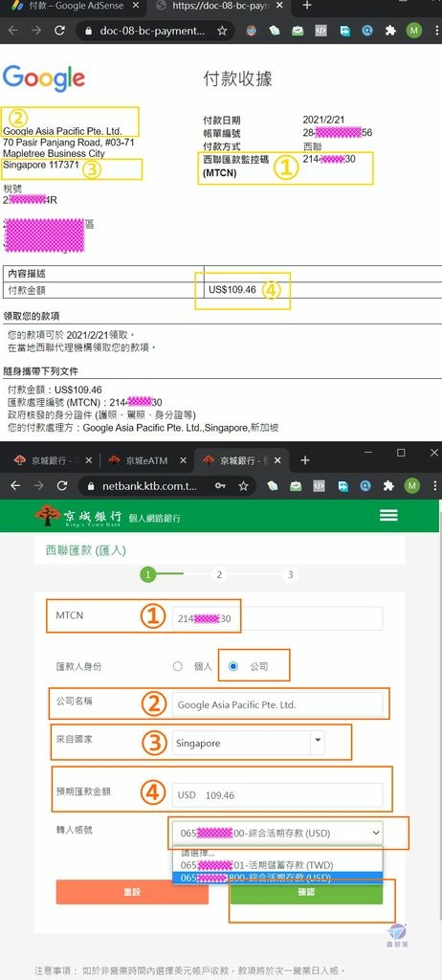Viewport: 442px width, 980px height.
Task: Choose highlighted 綜合活期存款 (USD) list option
Action: [x=277, y=877]
